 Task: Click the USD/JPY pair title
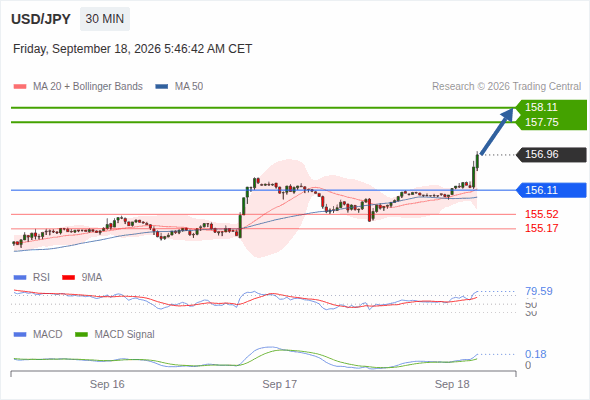click(x=41, y=19)
